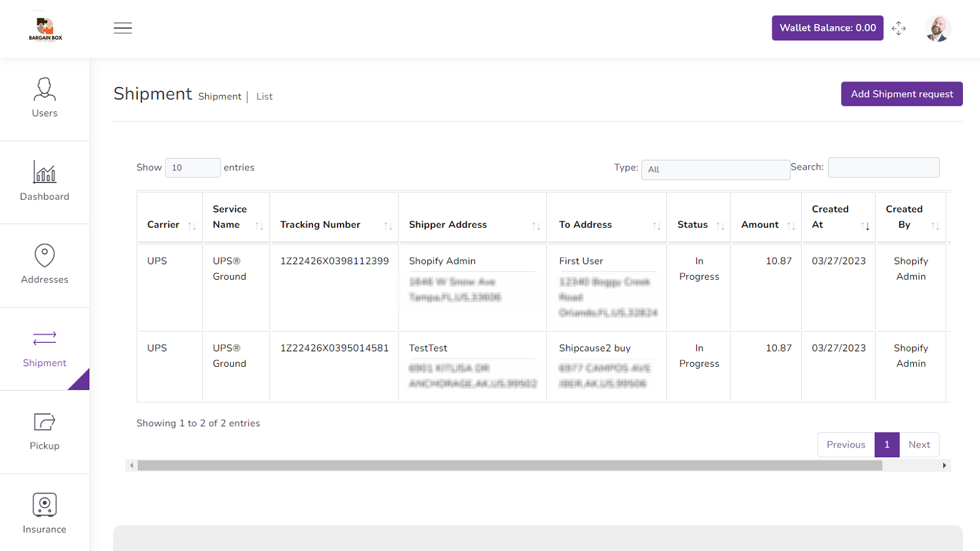Click the Shipment breadcrumb link

pyautogui.click(x=219, y=97)
